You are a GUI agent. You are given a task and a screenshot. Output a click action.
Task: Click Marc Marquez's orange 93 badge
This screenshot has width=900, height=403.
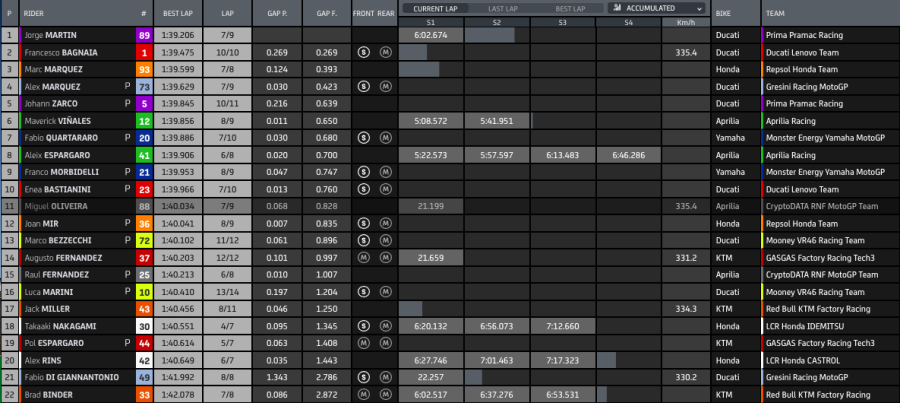pyautogui.click(x=145, y=69)
